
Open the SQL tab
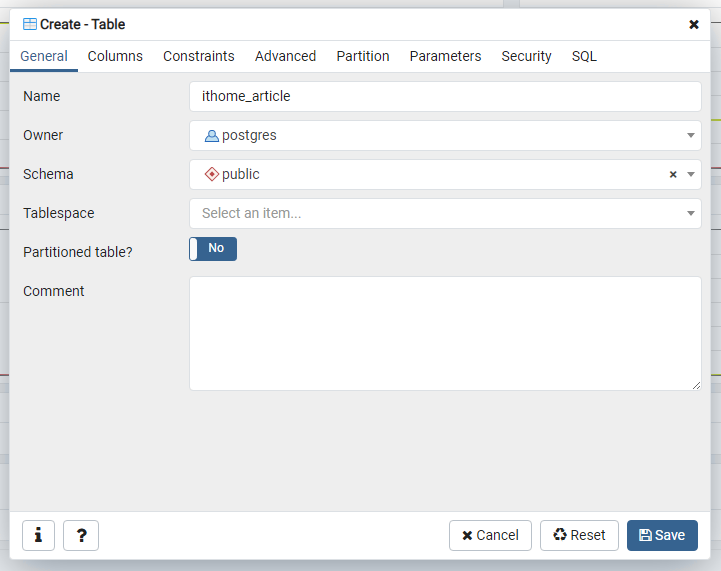tap(584, 56)
